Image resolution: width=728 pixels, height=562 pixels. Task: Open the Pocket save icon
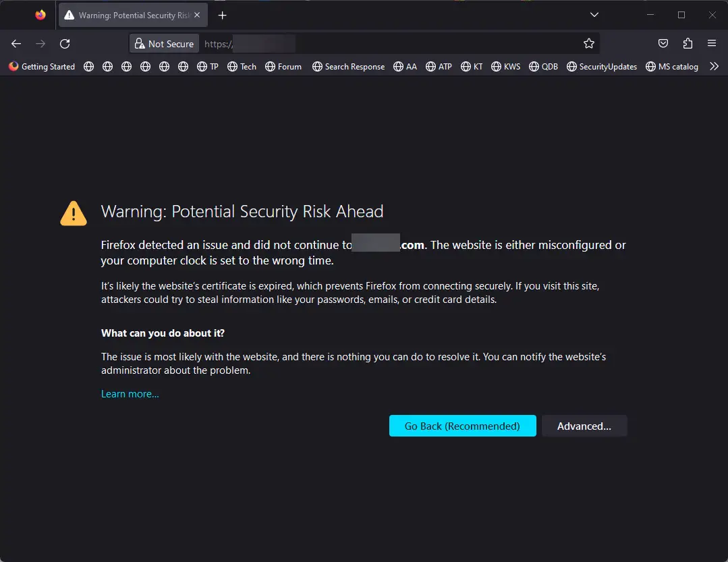coord(663,44)
